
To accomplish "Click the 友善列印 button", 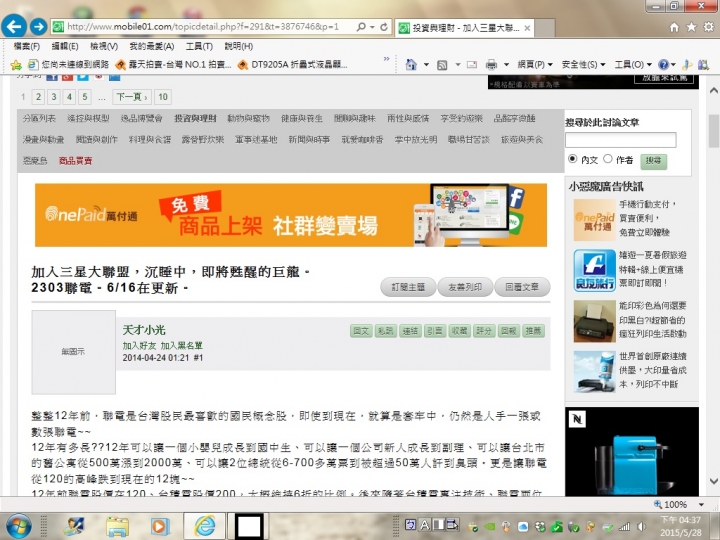I will click(x=465, y=287).
